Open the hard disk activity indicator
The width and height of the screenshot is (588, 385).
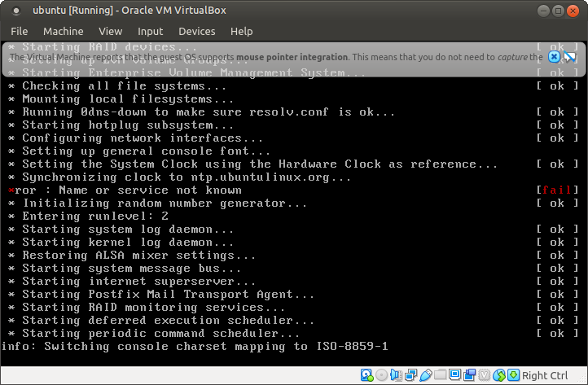pos(366,375)
